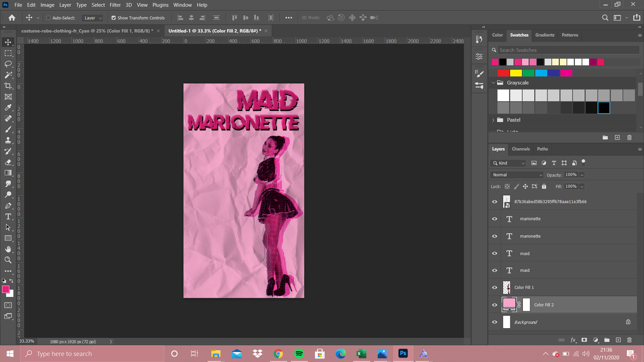
Task: Choose the Clone Stamp tool
Action: point(8,140)
